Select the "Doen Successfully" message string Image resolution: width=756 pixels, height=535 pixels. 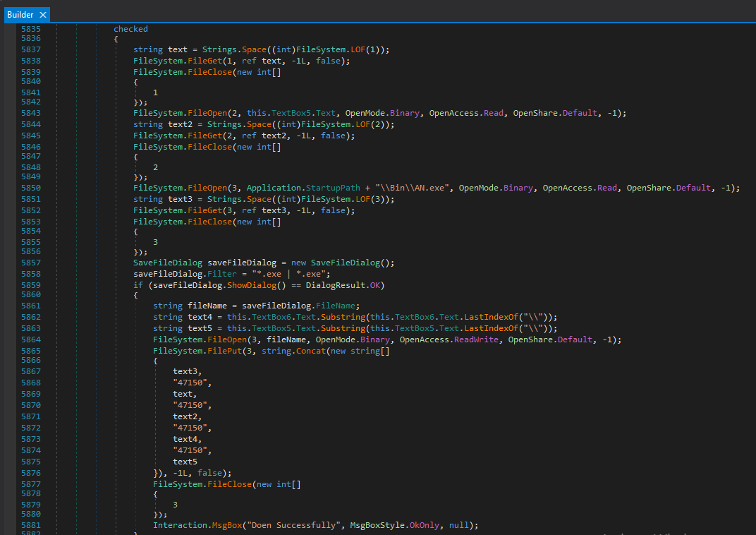click(x=293, y=525)
